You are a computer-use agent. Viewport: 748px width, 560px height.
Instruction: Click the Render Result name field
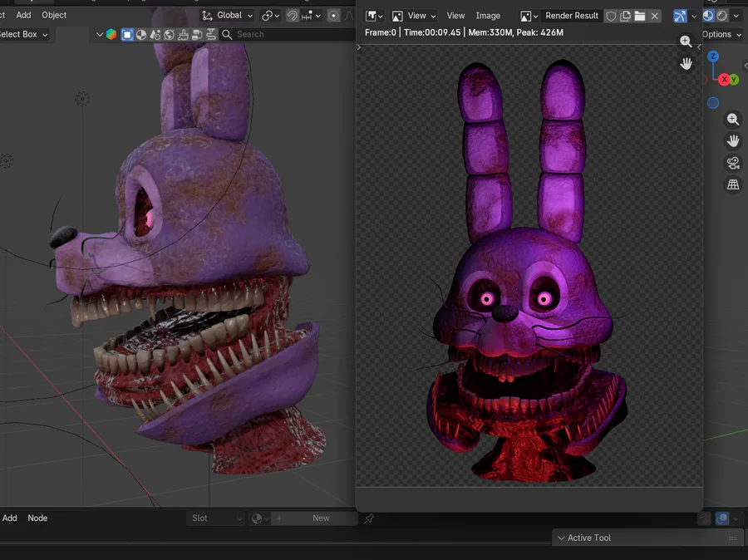572,16
